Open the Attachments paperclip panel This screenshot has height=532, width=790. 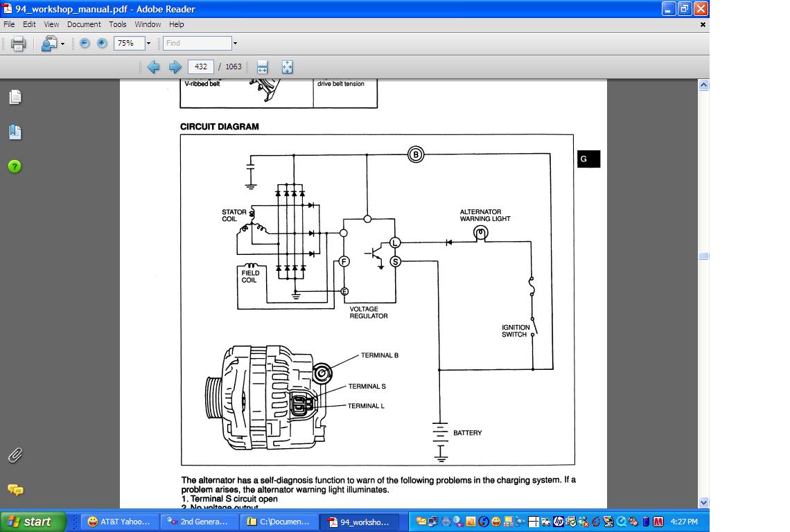click(15, 455)
